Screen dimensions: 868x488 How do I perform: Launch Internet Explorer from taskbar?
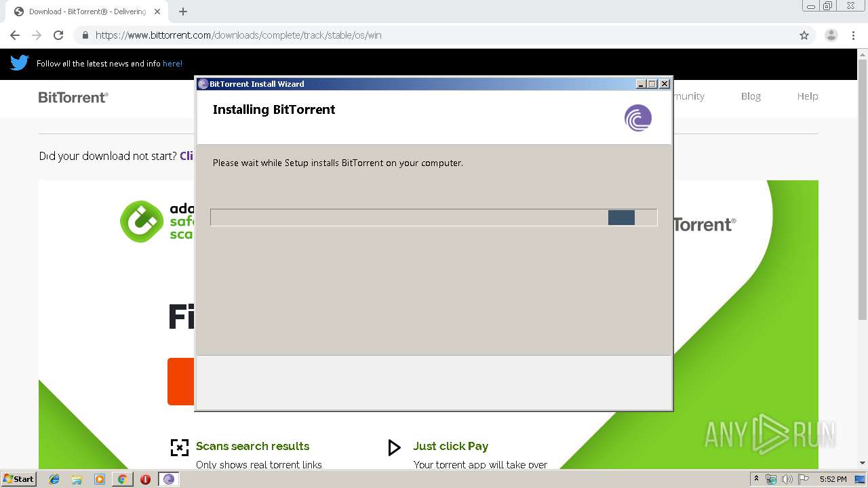tap(54, 479)
